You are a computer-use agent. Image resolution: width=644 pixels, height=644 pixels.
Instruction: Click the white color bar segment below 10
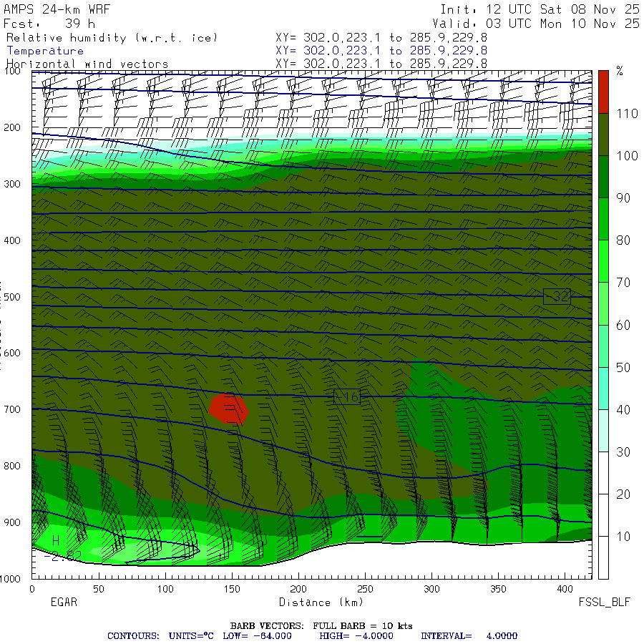pos(603,557)
